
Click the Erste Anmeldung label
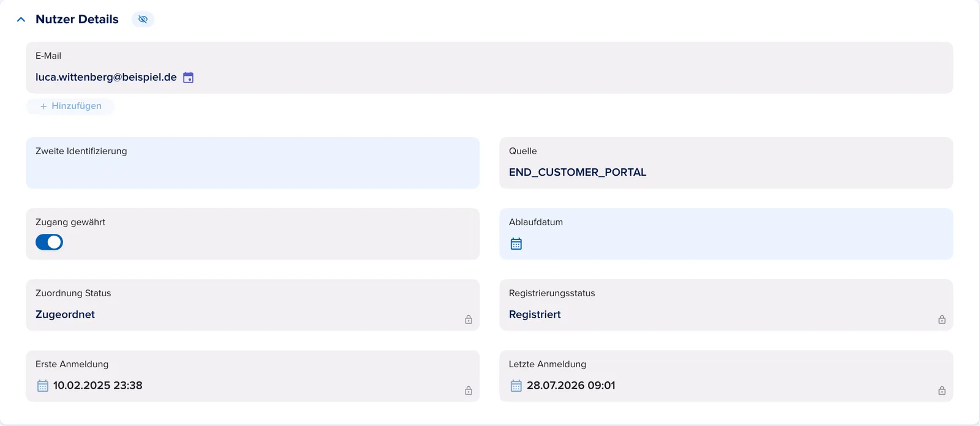(72, 364)
